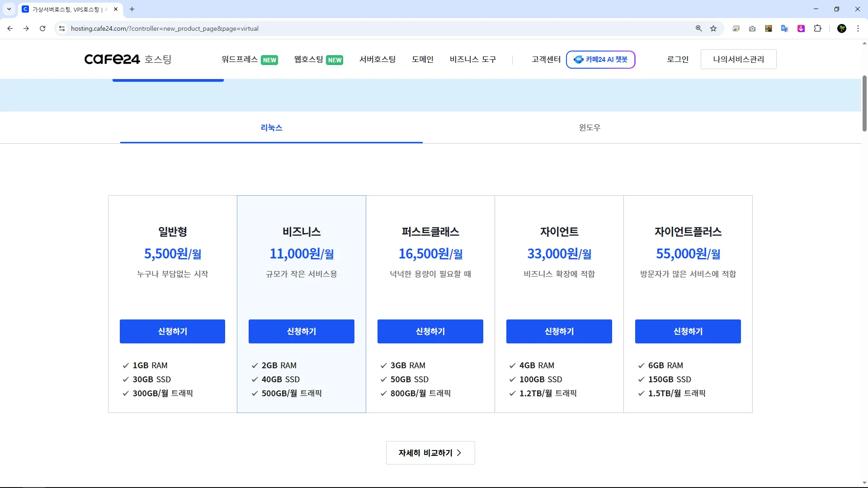Select the 리눅스 tab
Viewport: 868px width, 488px height.
(271, 128)
